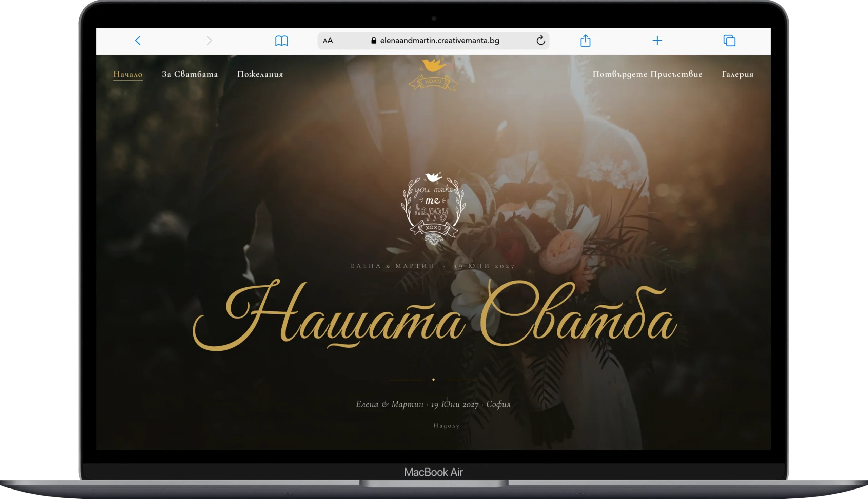
Task: Open the share sheet icon
Action: coord(586,40)
